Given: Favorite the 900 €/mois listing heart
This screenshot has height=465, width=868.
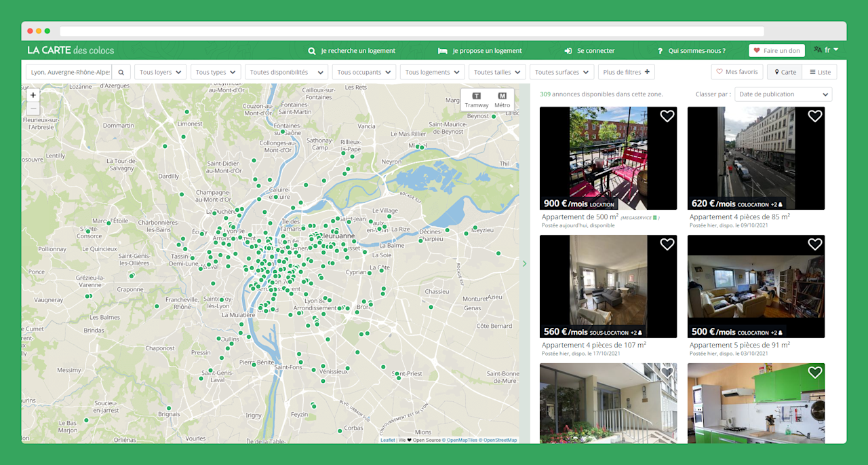Looking at the screenshot, I should 667,116.
